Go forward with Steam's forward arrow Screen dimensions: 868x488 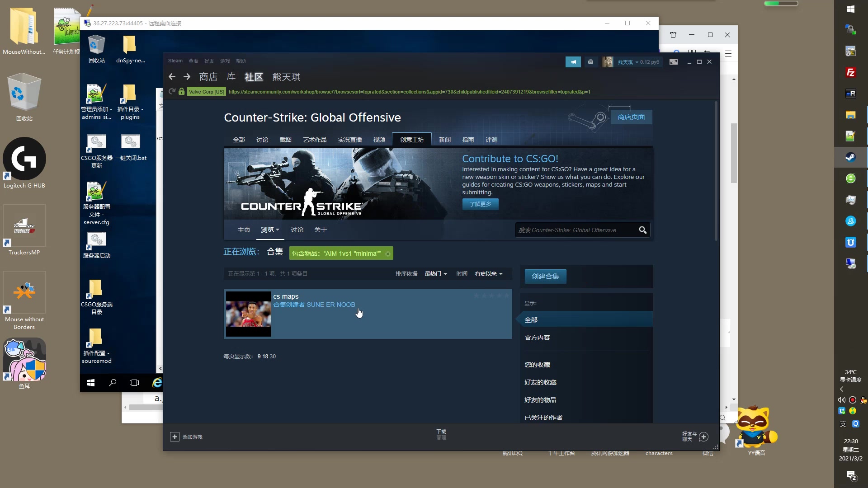pos(187,77)
